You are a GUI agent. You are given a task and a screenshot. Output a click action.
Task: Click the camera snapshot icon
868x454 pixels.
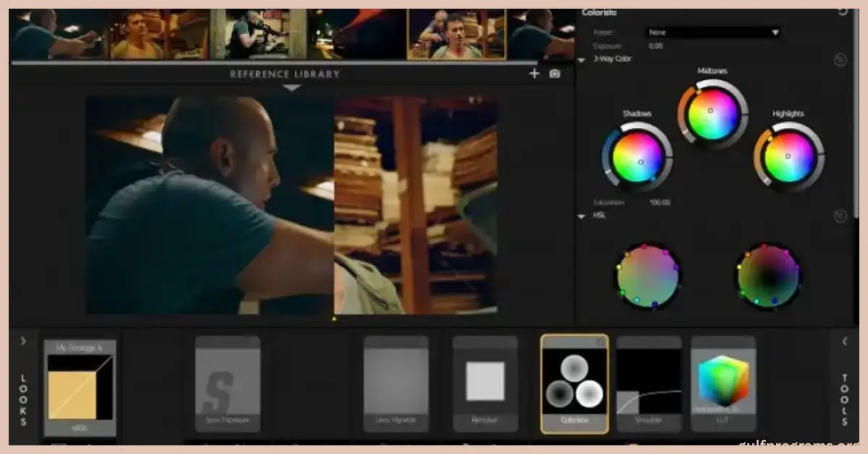click(555, 74)
